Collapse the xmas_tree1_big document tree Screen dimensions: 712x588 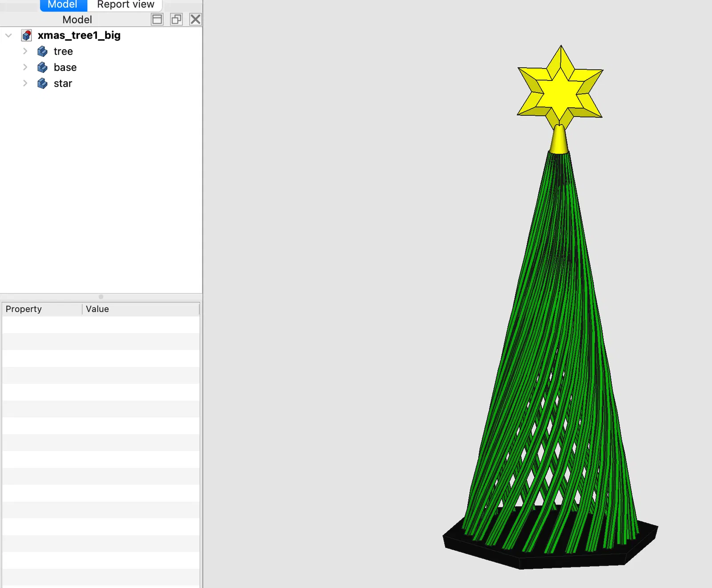[8, 35]
